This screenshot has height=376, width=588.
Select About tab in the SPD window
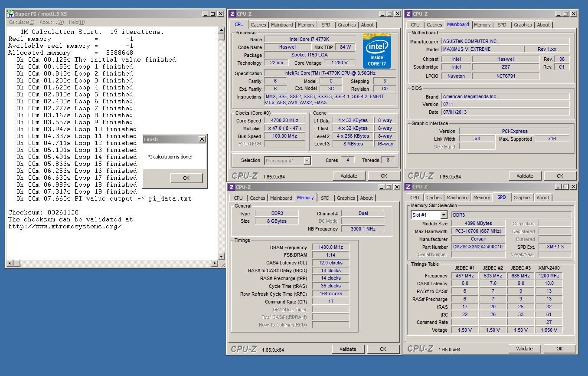543,198
